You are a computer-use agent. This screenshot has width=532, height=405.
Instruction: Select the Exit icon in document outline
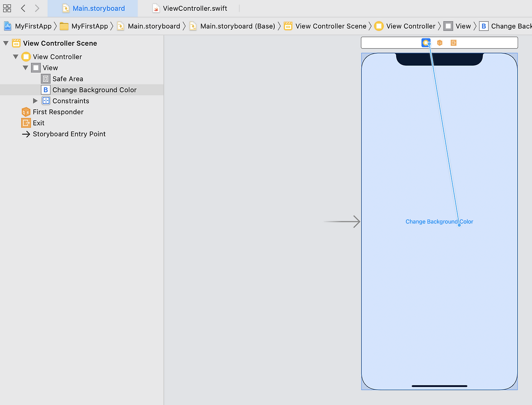(26, 123)
